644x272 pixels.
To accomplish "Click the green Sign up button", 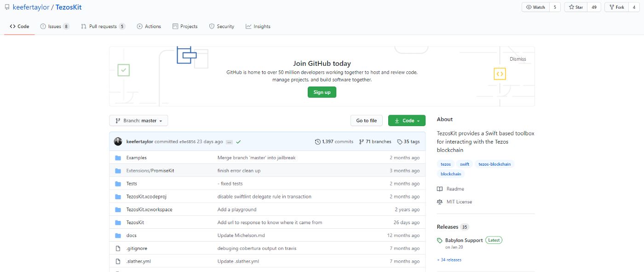I will click(322, 92).
